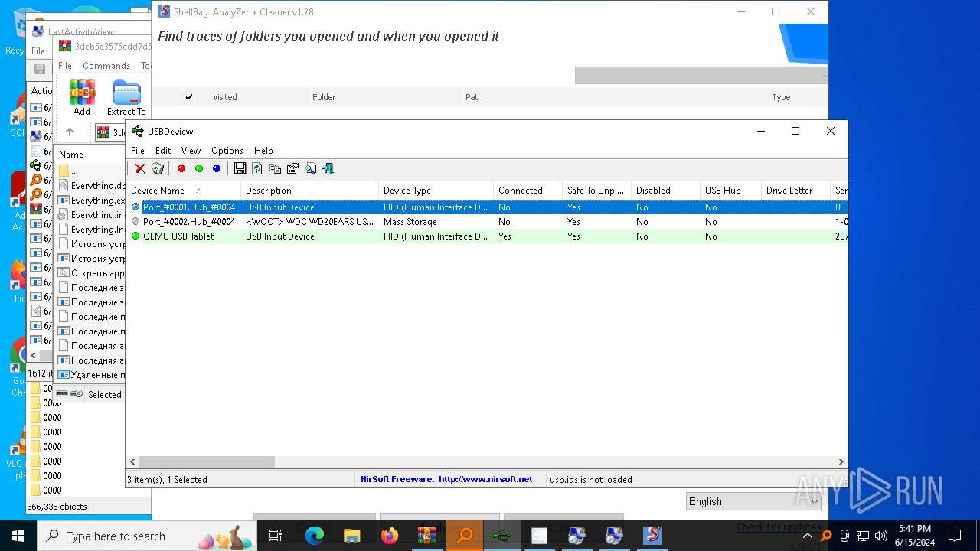The height and width of the screenshot is (551, 980).
Task: Click the left arrow of USBDeview horizontal scrollbar
Action: [x=133, y=462]
